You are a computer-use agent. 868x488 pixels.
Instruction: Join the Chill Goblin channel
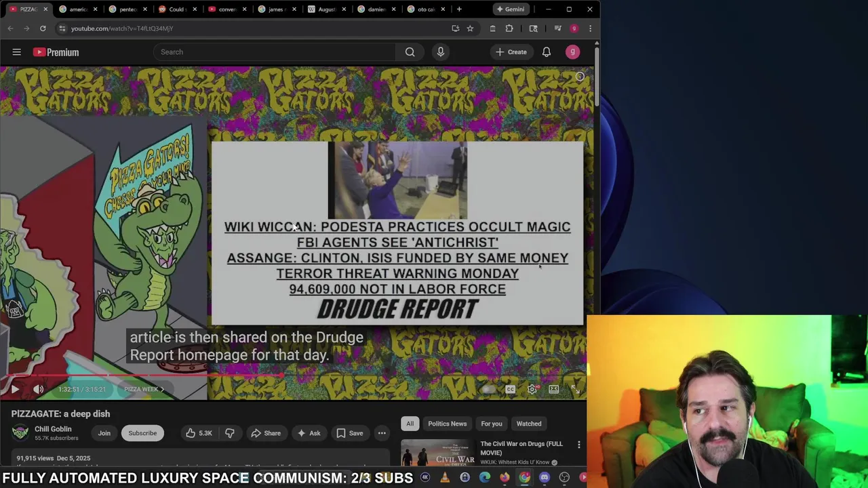(104, 433)
